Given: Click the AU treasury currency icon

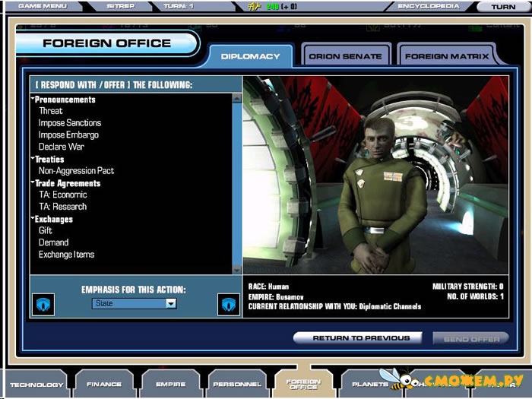Looking at the screenshot, I should pos(254,6).
